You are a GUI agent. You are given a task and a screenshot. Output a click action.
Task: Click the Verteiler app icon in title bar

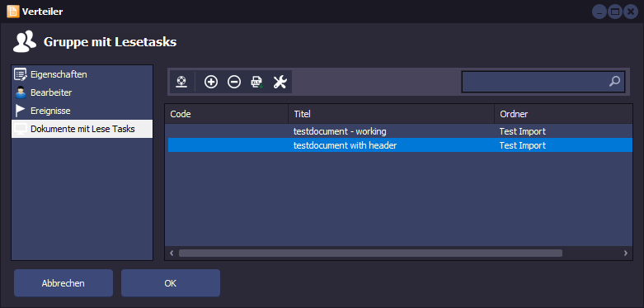tap(13, 12)
